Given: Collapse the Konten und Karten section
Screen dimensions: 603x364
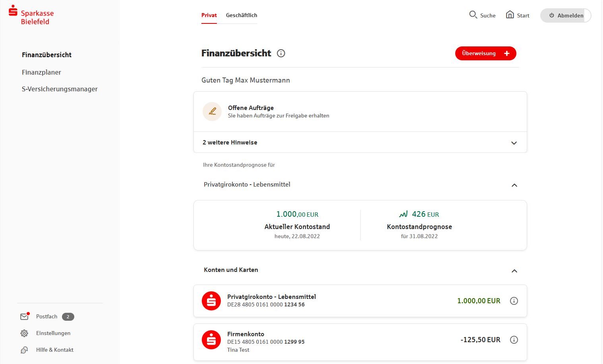Looking at the screenshot, I should (514, 271).
